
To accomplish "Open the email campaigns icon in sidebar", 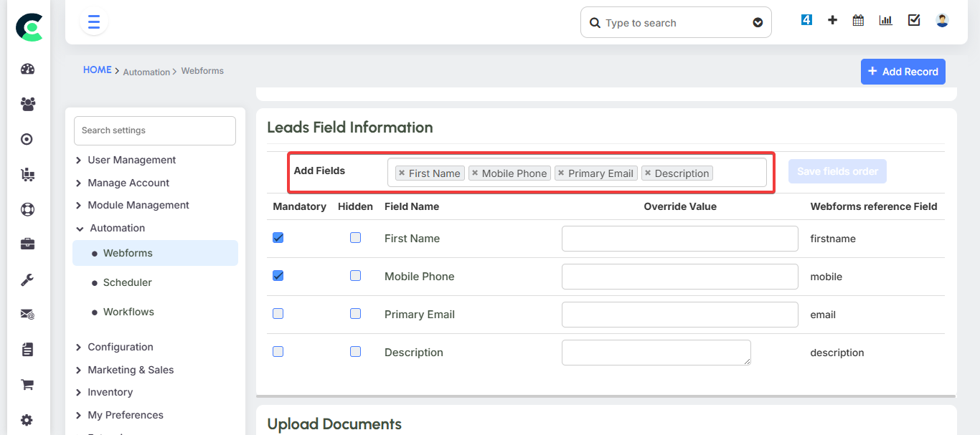I will click(27, 314).
